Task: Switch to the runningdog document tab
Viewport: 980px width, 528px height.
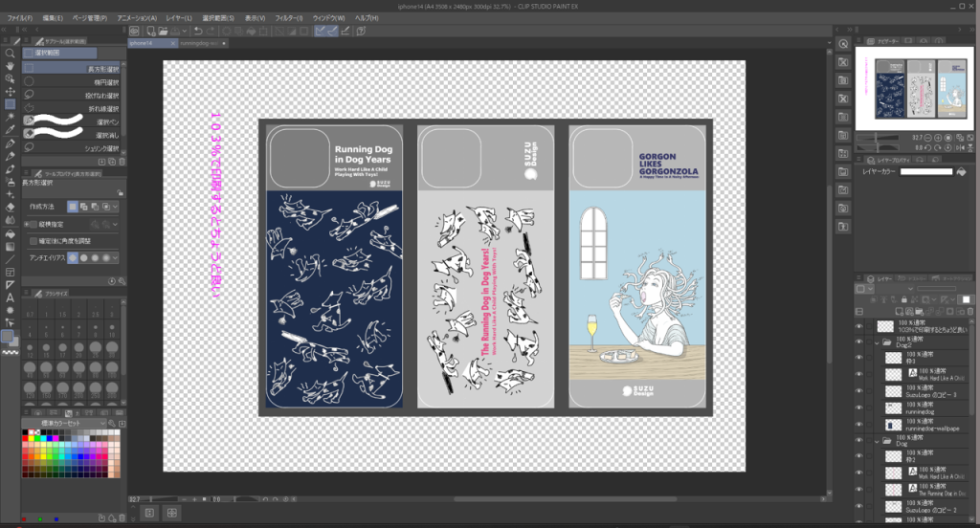Action: point(199,44)
